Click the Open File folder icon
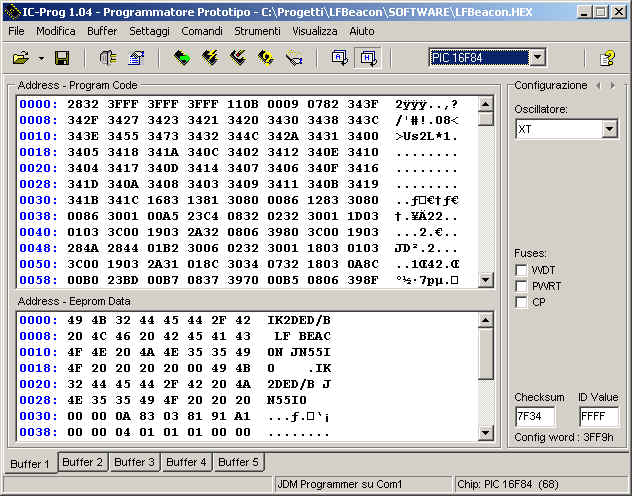 click(x=19, y=59)
